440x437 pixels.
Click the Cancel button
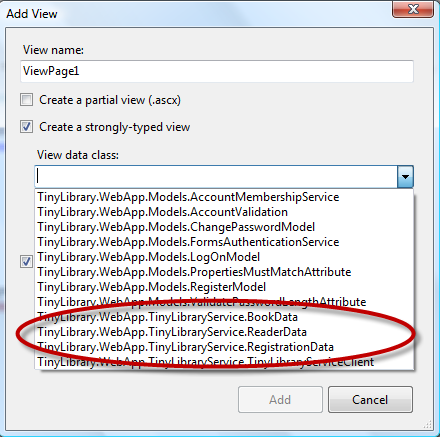tap(370, 400)
